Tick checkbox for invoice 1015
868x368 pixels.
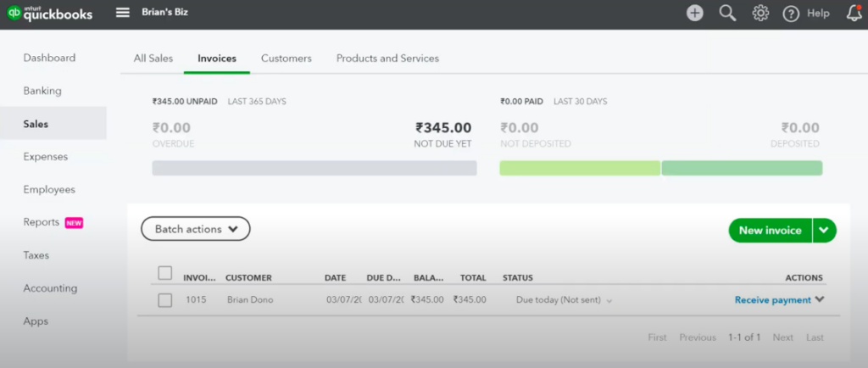click(165, 300)
